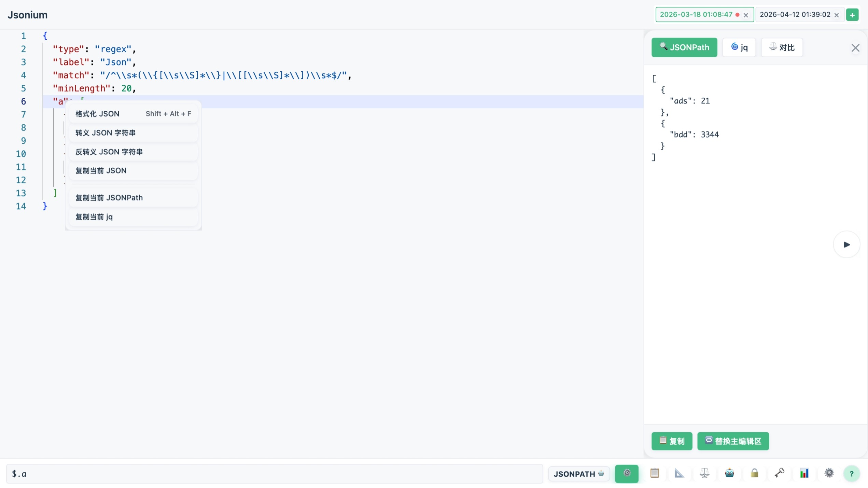Click the balance scales icon in bottom toolbar
868x488 pixels.
[x=704, y=473]
